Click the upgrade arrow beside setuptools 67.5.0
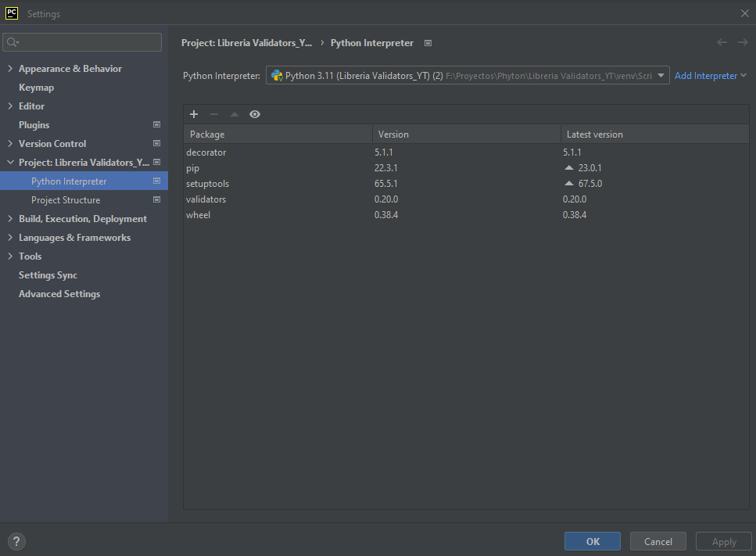This screenshot has height=556, width=756. [x=569, y=183]
